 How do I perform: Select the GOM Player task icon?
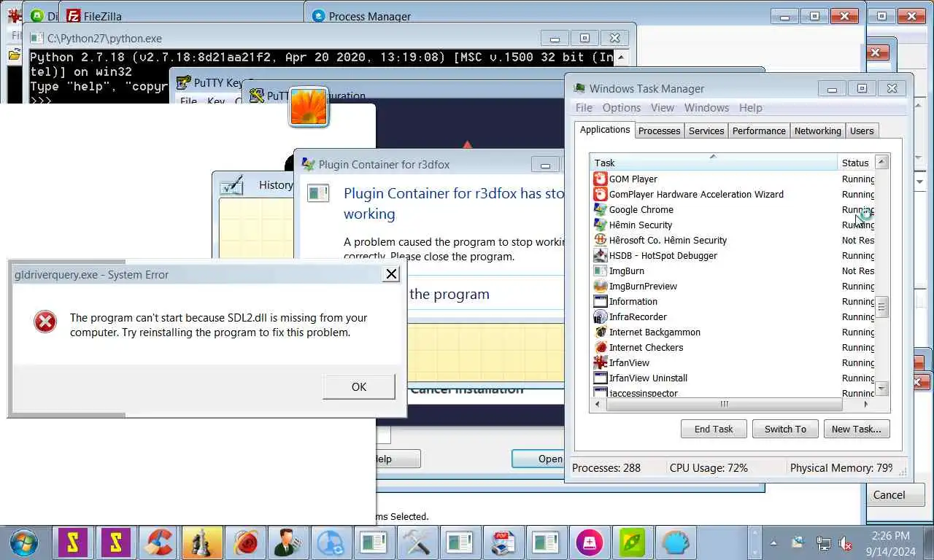tap(601, 179)
